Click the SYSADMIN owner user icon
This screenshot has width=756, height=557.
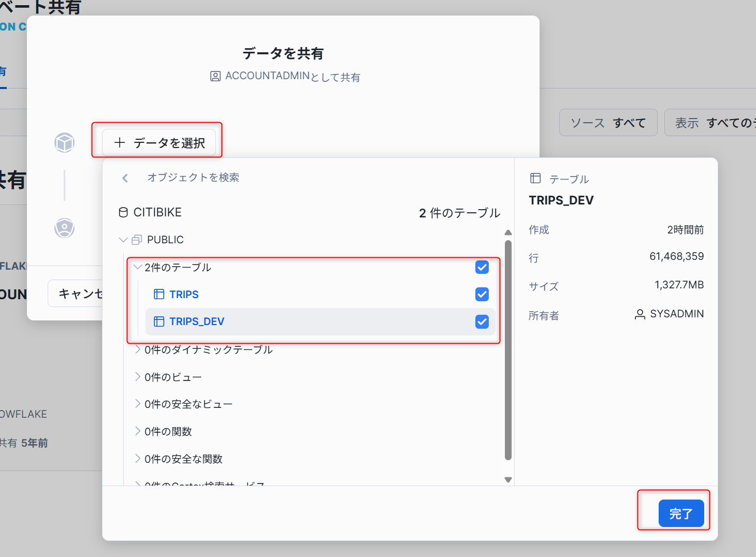point(640,314)
